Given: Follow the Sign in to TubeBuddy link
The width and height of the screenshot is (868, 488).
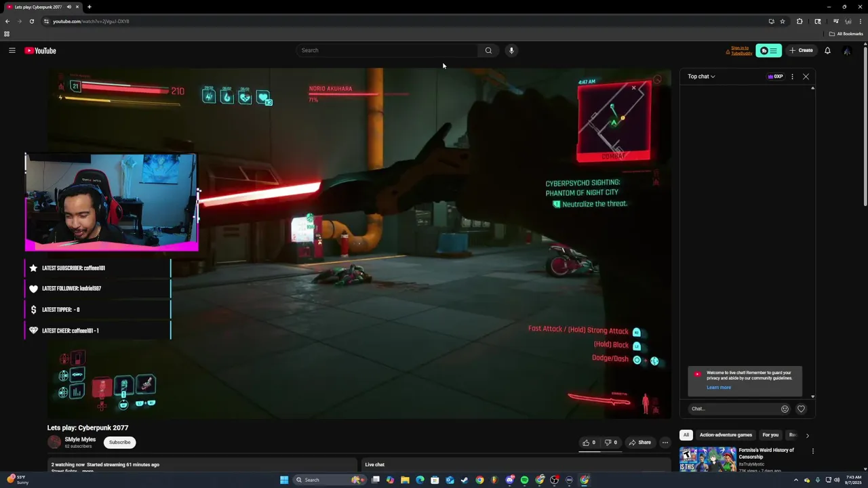Looking at the screenshot, I should click(x=739, y=51).
